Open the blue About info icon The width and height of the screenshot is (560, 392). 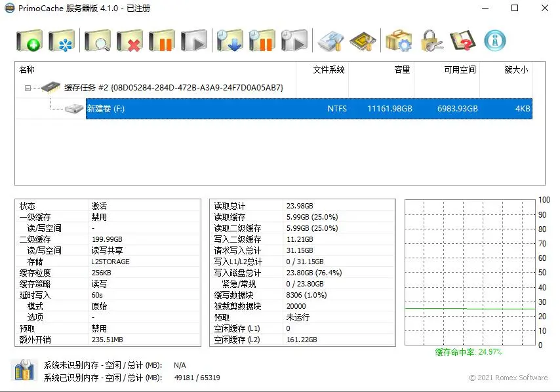click(495, 41)
